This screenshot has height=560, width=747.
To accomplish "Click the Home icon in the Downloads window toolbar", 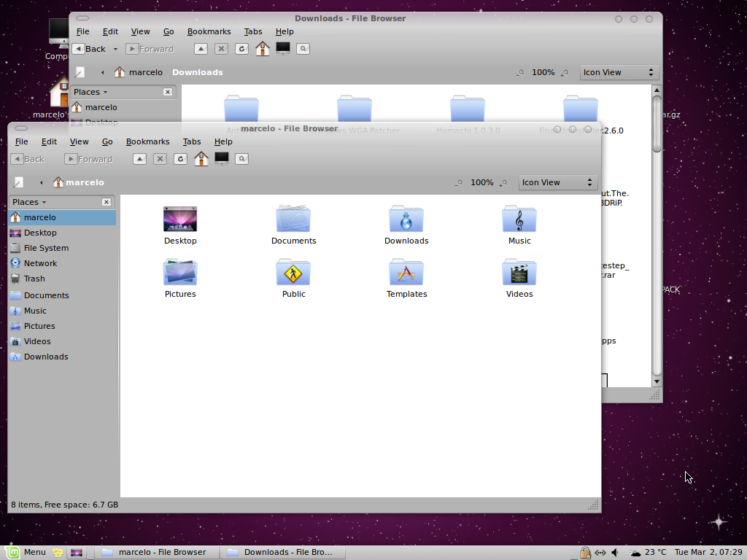I will [263, 49].
